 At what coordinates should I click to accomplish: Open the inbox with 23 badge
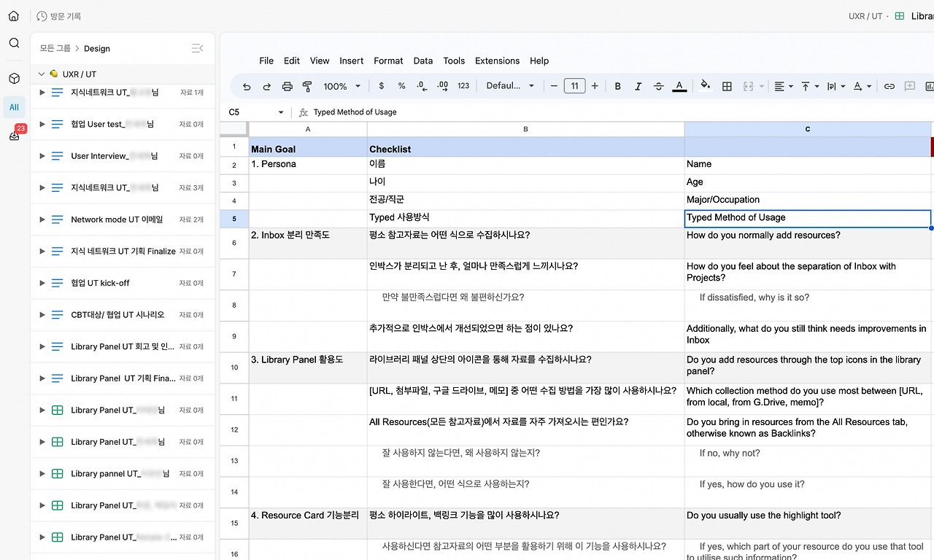pyautogui.click(x=14, y=135)
